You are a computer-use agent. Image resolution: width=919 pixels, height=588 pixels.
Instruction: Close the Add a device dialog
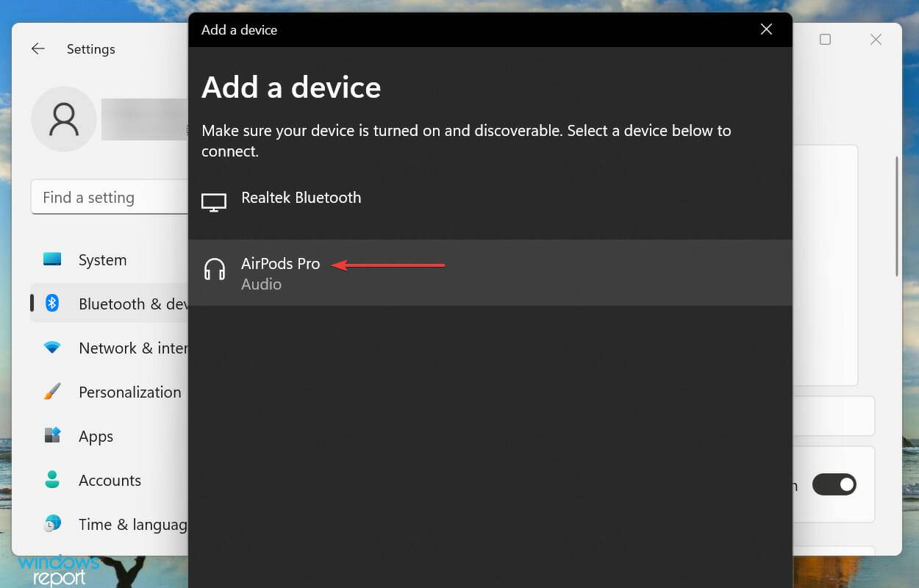point(766,29)
